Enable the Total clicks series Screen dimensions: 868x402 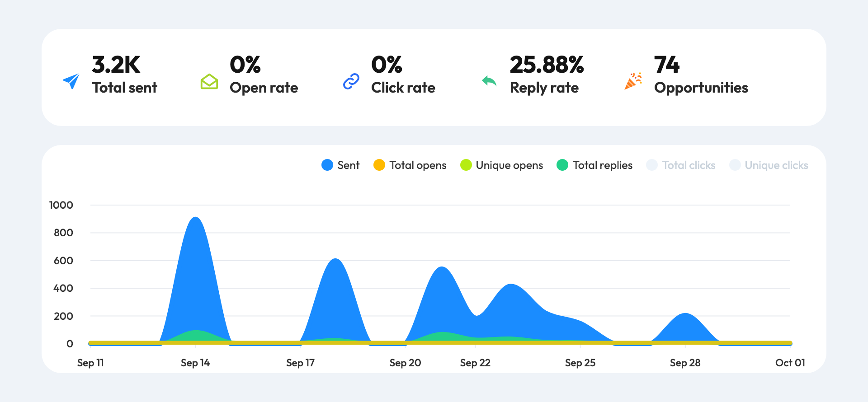pos(681,165)
